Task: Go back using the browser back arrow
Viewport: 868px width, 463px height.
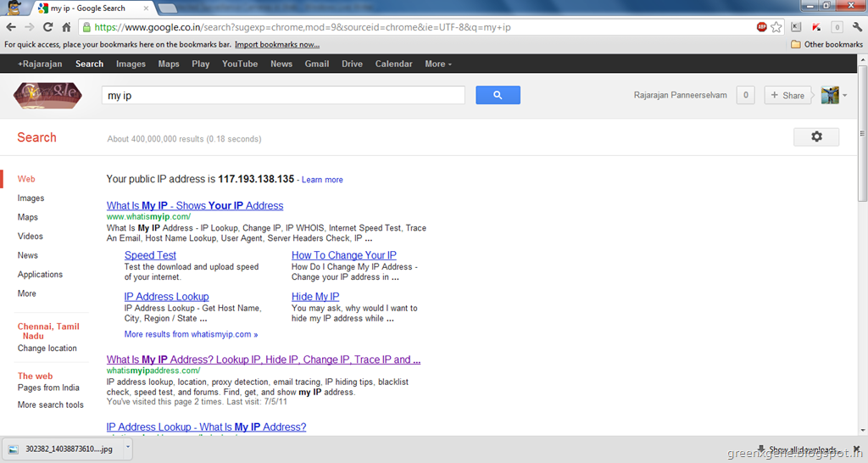Action: (11, 27)
